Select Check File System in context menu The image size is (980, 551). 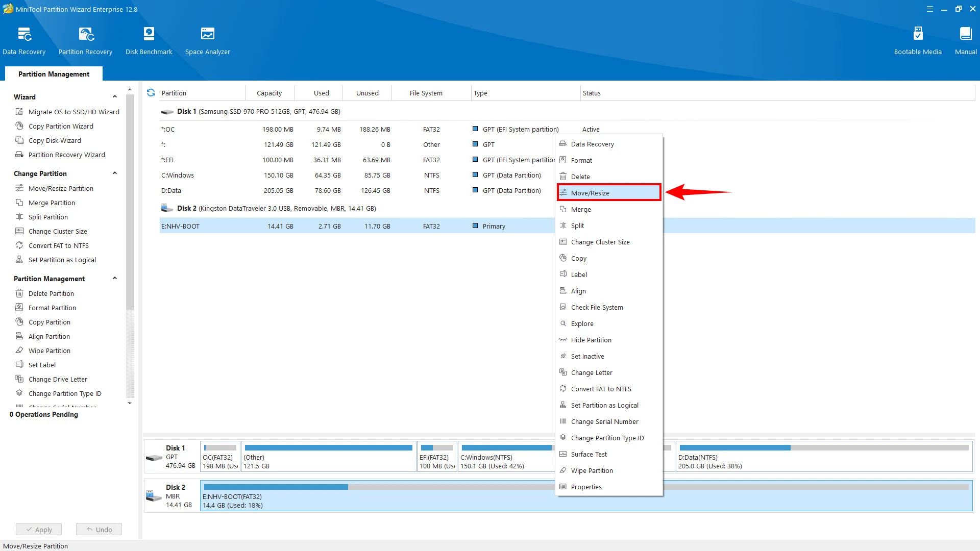(609, 307)
